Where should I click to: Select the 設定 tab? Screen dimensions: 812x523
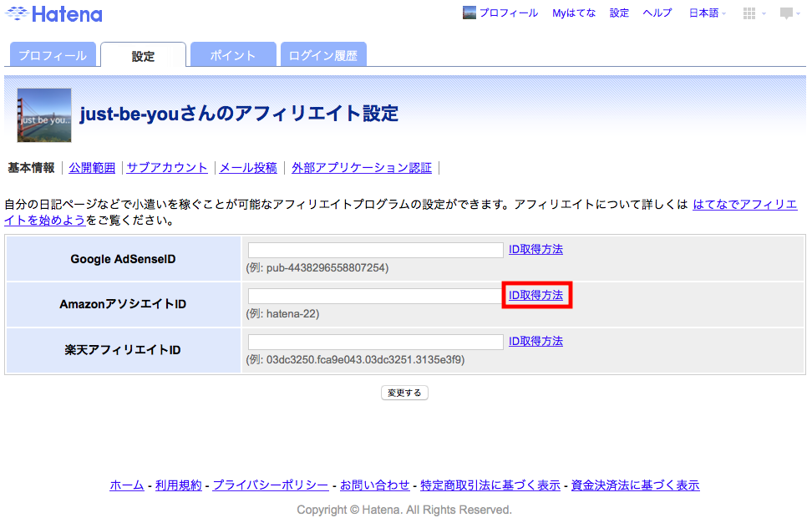(x=143, y=55)
